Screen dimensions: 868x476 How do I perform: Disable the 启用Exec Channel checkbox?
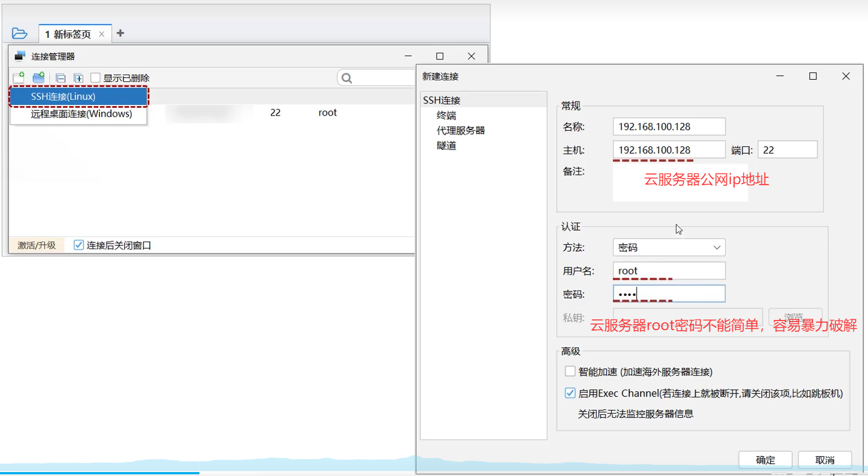570,393
